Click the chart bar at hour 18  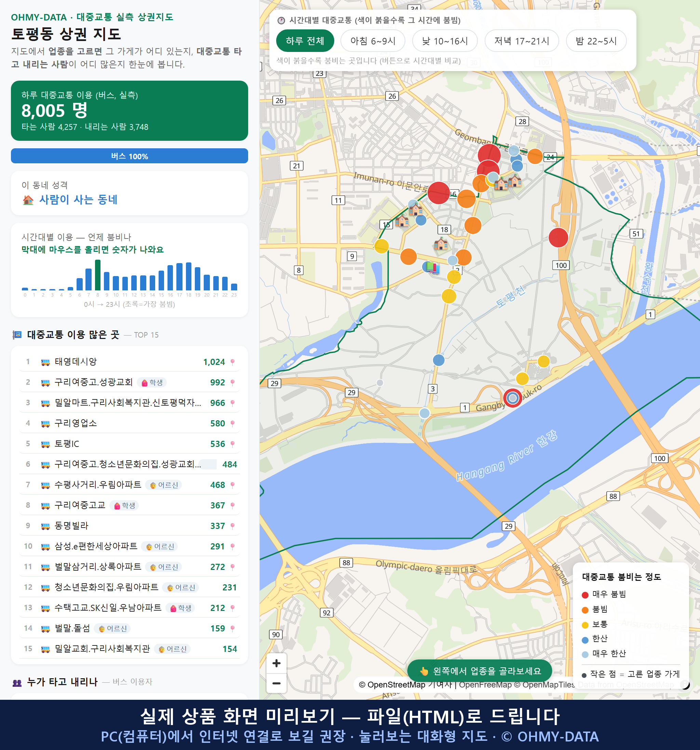pyautogui.click(x=189, y=276)
